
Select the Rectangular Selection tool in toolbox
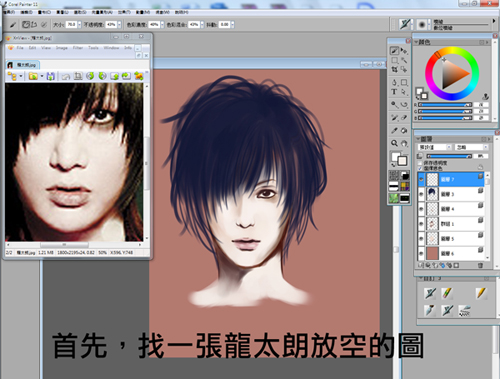pyautogui.click(x=394, y=60)
